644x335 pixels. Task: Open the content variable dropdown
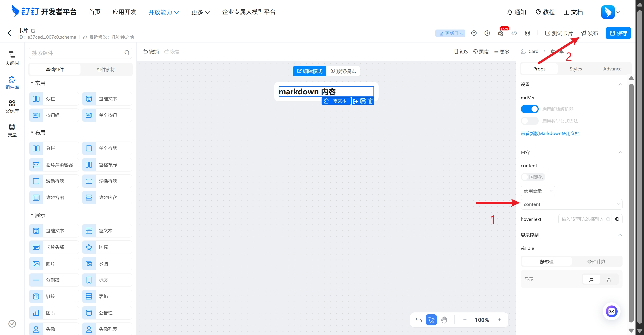(571, 204)
